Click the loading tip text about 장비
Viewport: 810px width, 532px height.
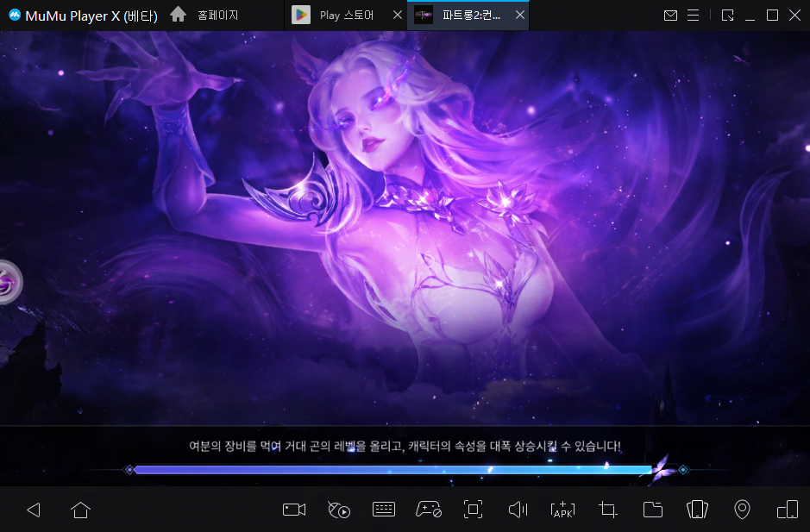coord(405,446)
